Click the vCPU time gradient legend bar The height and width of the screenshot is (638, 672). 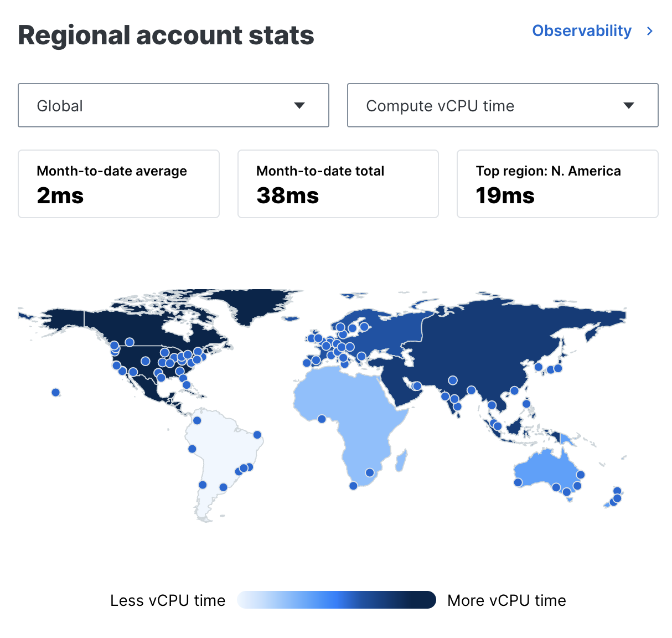click(337, 600)
